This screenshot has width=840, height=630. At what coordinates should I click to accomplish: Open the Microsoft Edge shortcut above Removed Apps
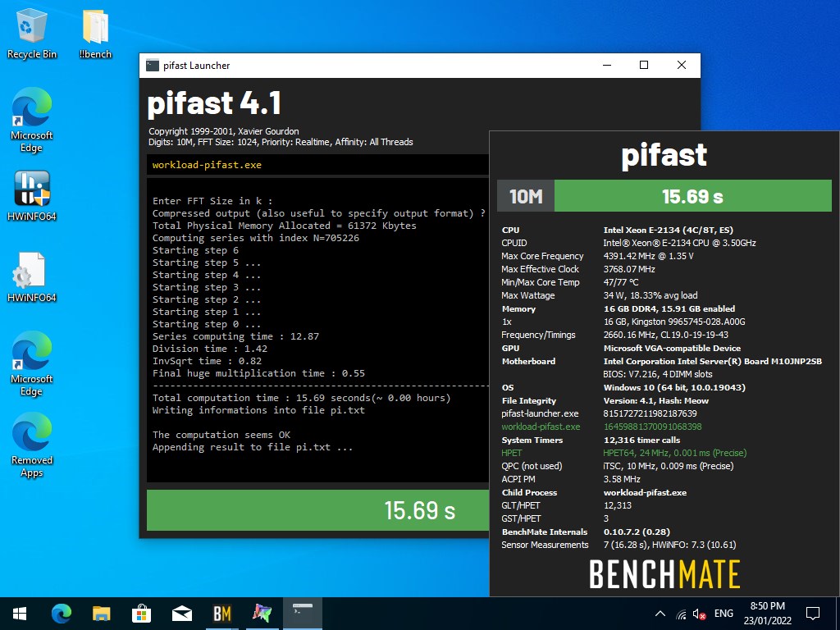(32, 363)
